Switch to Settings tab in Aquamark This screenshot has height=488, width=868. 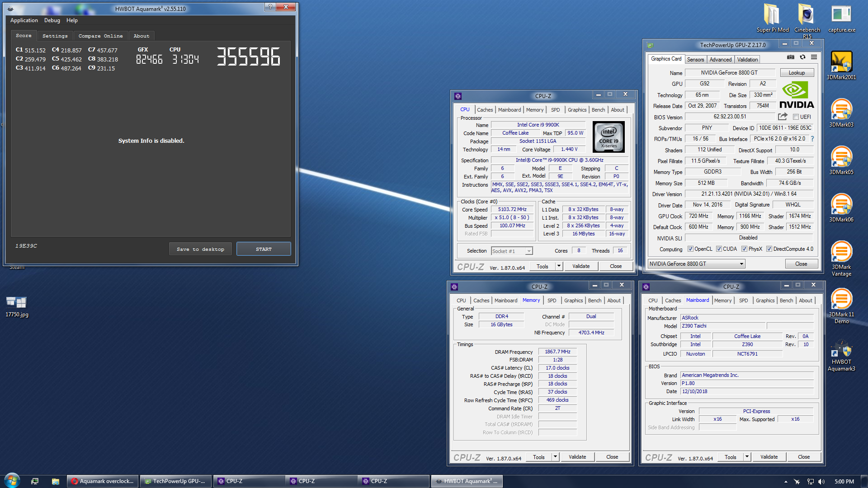pos(55,36)
